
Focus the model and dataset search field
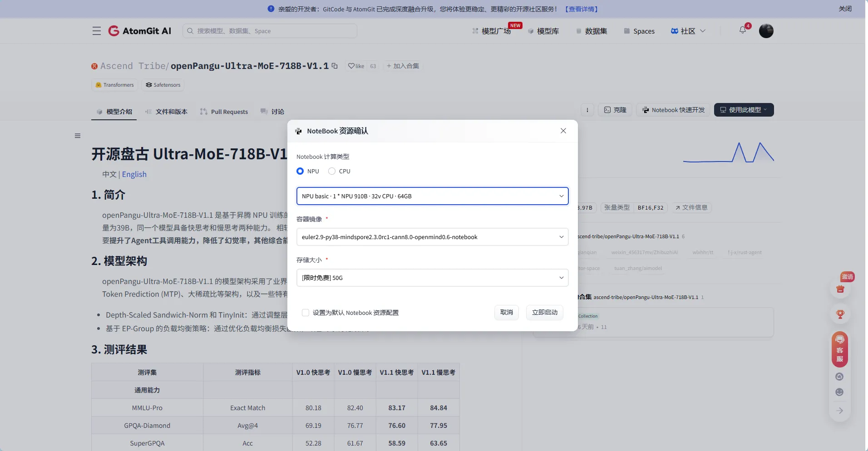pos(270,31)
